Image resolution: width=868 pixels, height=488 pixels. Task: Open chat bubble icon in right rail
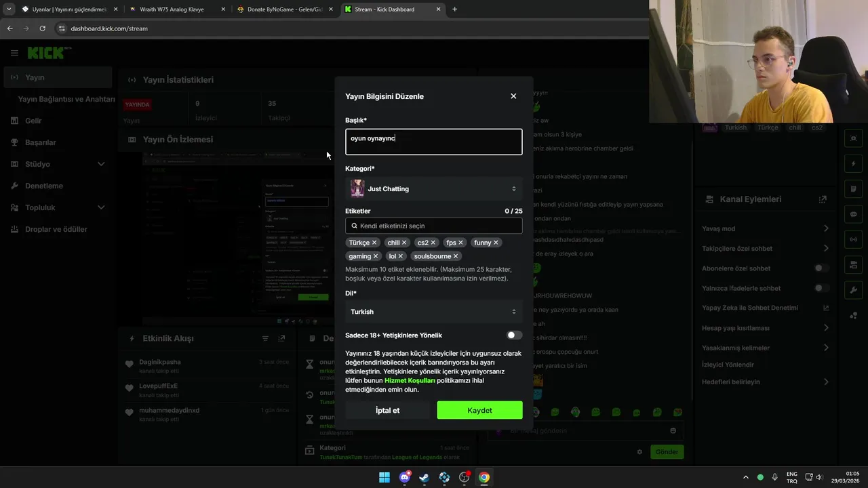coord(853,214)
